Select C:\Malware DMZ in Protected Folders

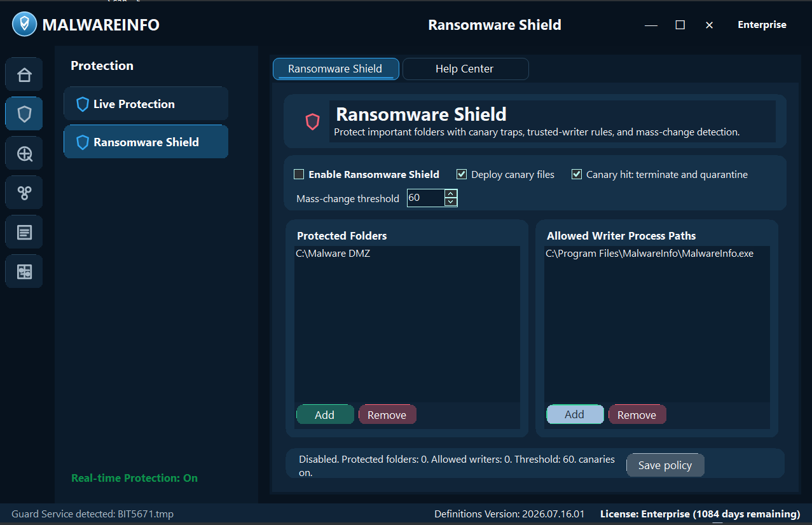407,253
